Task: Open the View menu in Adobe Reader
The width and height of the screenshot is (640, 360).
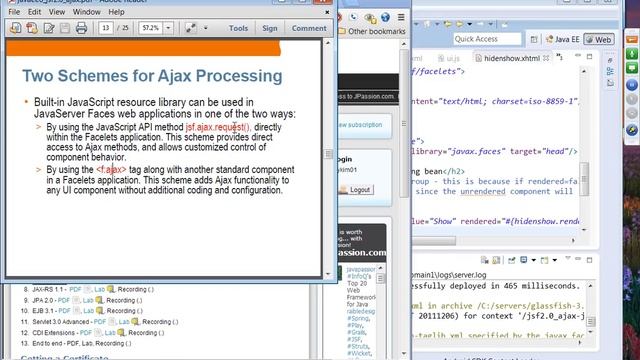Action: (57, 12)
